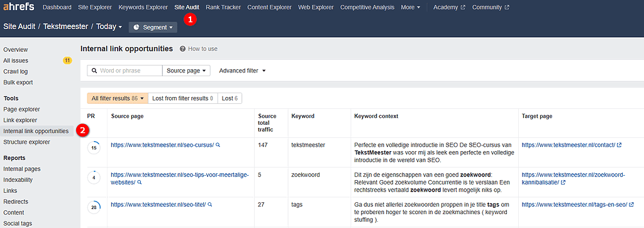The width and height of the screenshot is (644, 228).
Task: Click the PR 28 circular indicator
Action: (94, 207)
